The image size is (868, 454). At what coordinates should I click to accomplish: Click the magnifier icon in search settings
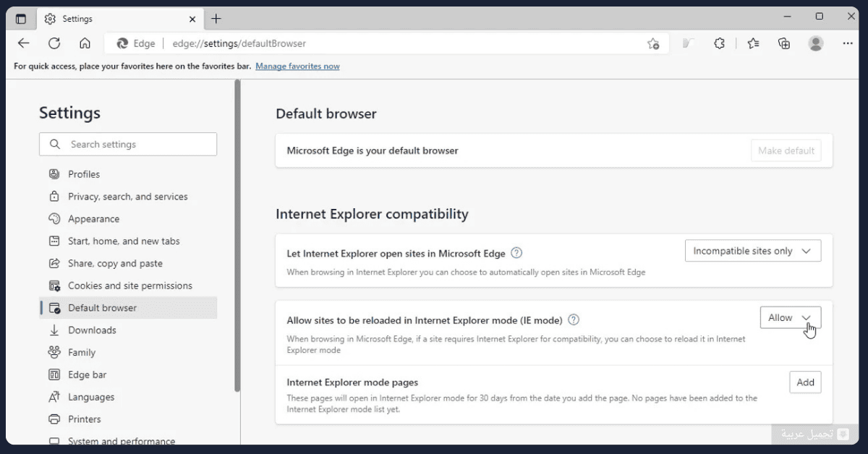click(x=55, y=145)
